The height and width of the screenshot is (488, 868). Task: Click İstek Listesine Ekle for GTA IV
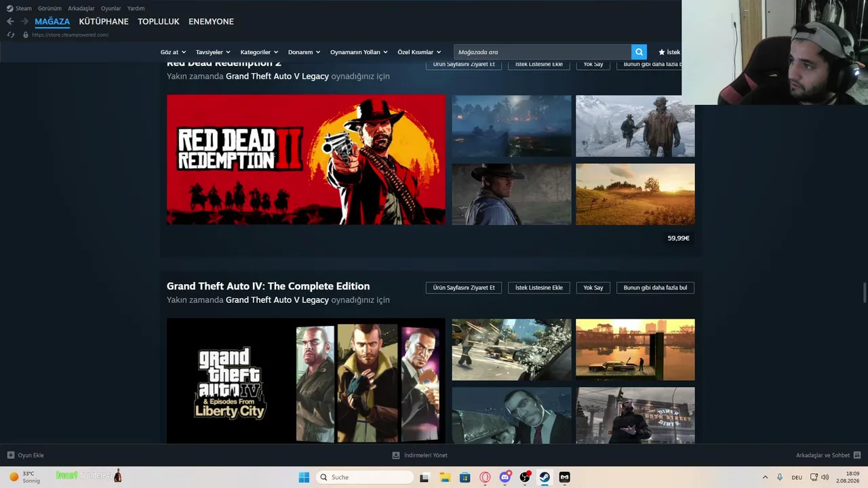(x=539, y=287)
